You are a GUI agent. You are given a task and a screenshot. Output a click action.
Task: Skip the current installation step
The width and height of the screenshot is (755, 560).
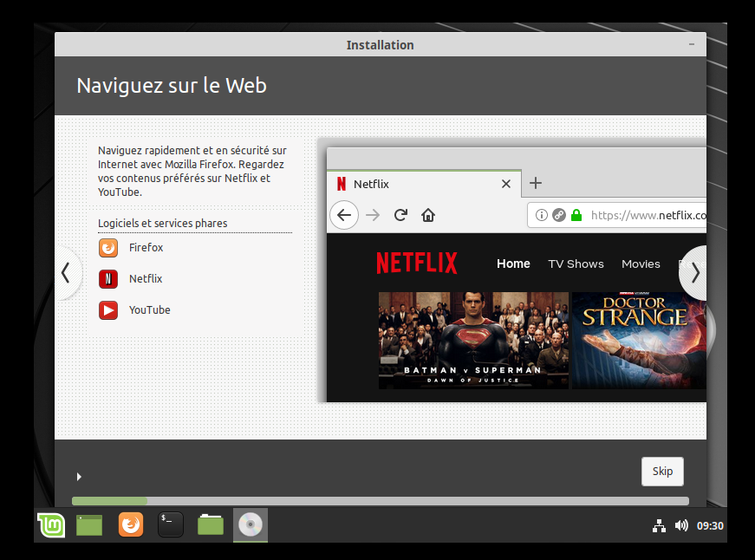(662, 472)
